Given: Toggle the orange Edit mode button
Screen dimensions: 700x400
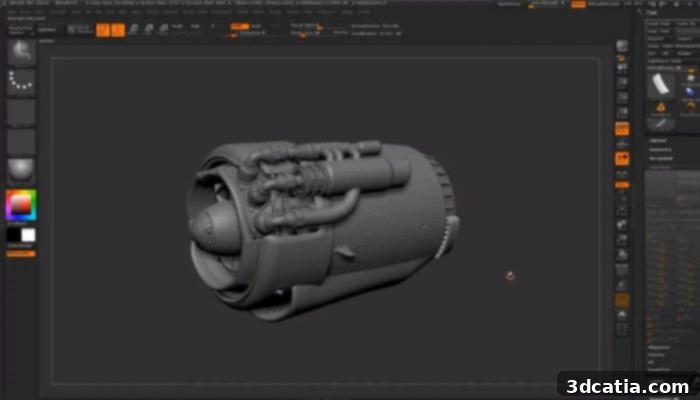Looking at the screenshot, I should click(x=103, y=30).
